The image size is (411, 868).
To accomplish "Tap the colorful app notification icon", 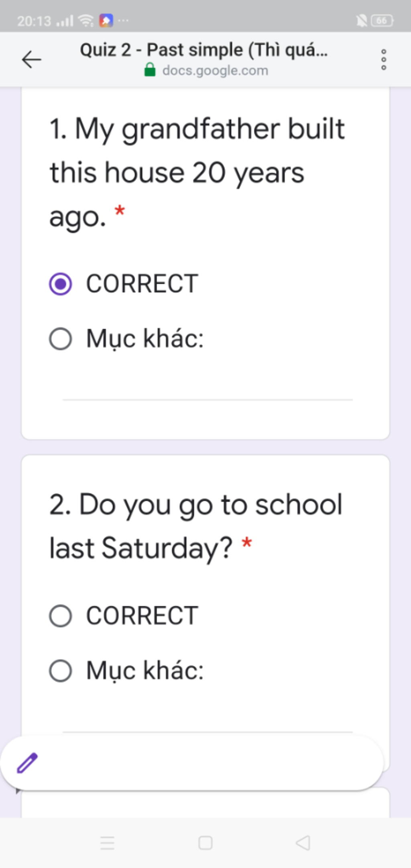I will coord(106,20).
